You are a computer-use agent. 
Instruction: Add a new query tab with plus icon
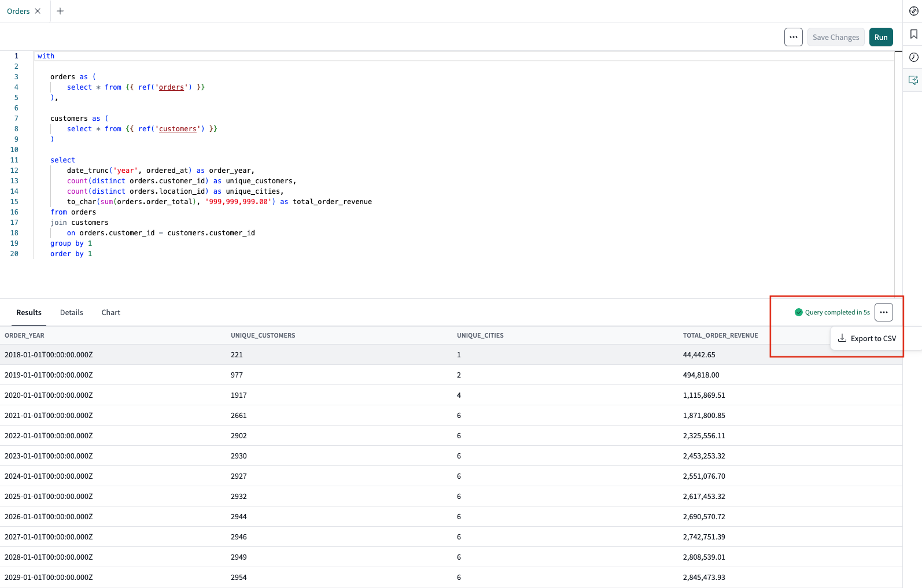point(60,11)
